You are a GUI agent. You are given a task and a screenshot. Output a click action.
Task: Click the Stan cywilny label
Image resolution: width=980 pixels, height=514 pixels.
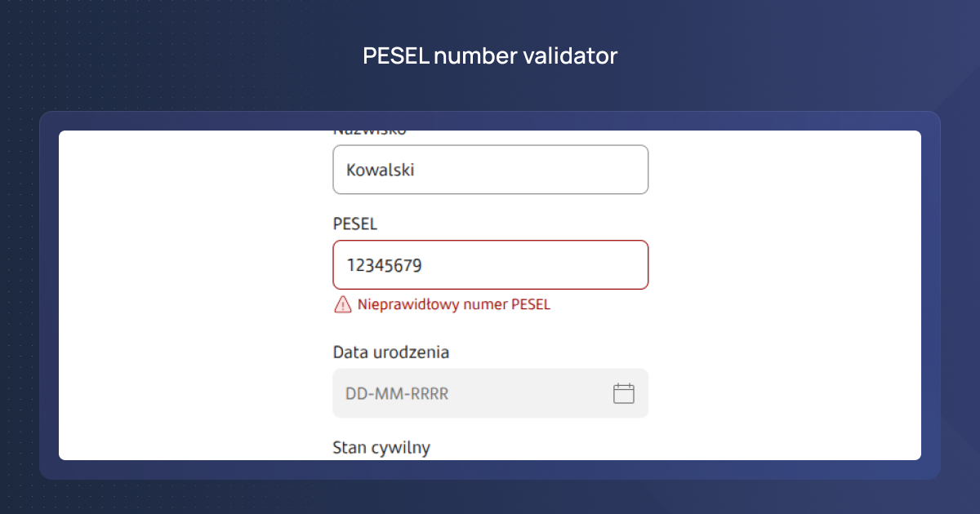[381, 447]
